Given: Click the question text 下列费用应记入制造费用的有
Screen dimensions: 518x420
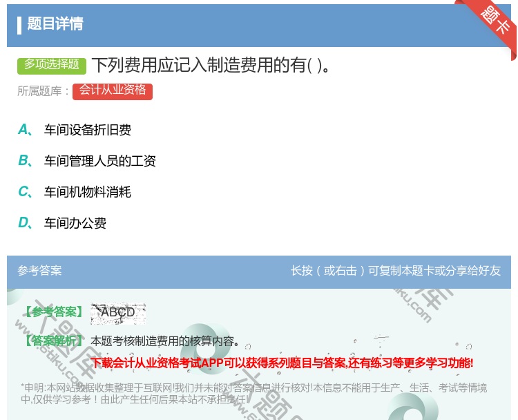Looking at the screenshot, I should point(211,65).
